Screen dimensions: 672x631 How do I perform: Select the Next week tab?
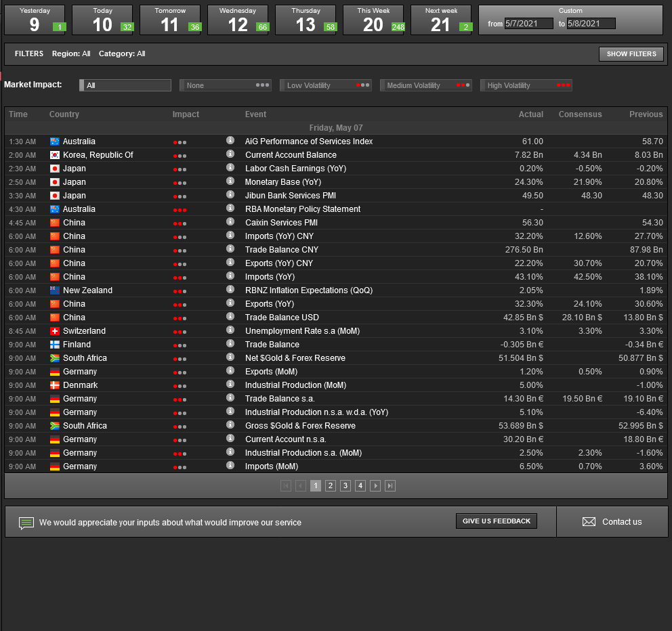pos(441,20)
